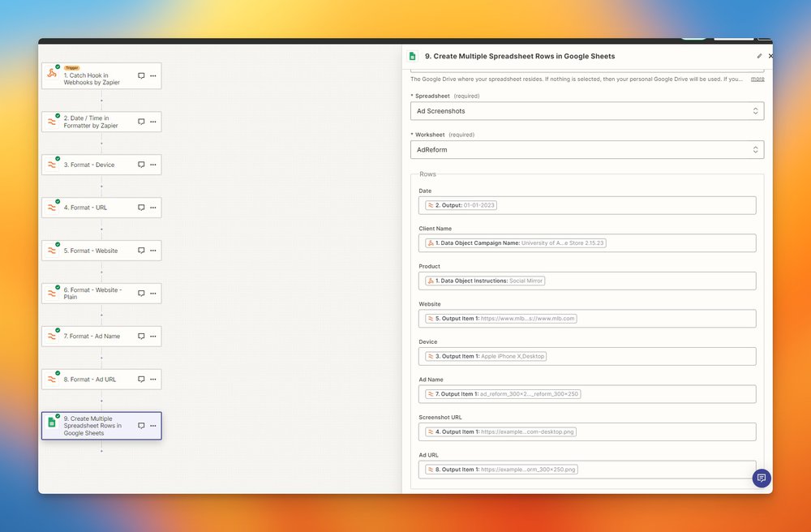Click the Date input field
This screenshot has height=532, width=811.
tap(587, 205)
